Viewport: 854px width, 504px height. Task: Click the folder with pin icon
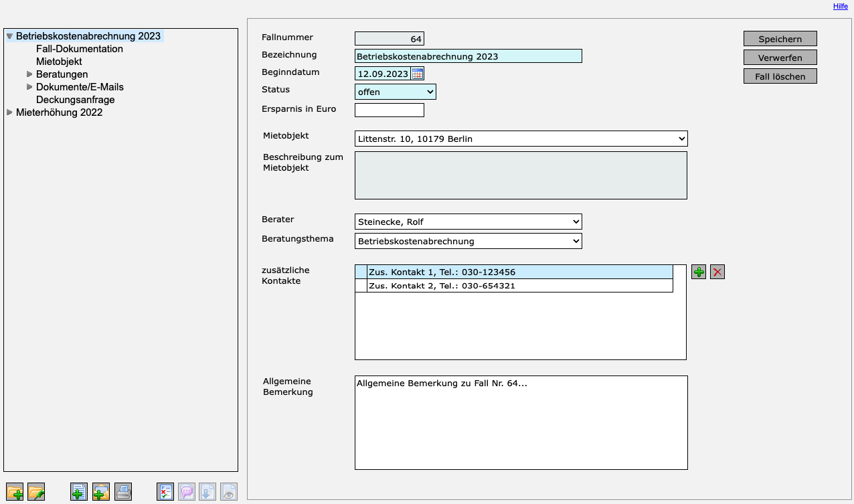pyautogui.click(x=36, y=492)
